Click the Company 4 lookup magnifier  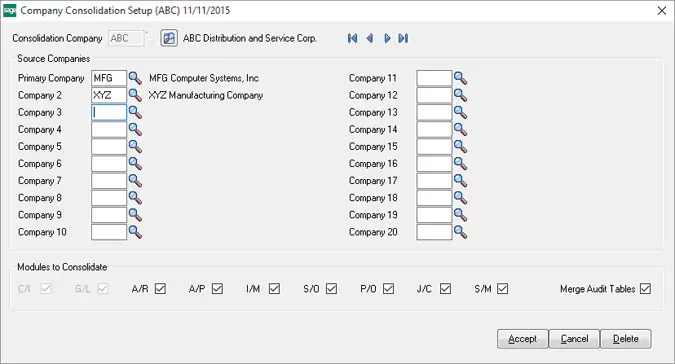[135, 130]
